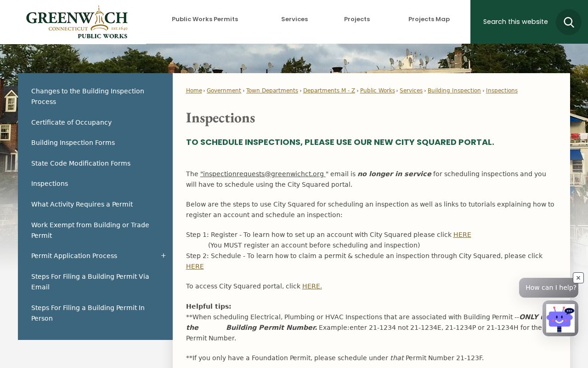
Task: Open the Projects menu
Action: [x=357, y=19]
